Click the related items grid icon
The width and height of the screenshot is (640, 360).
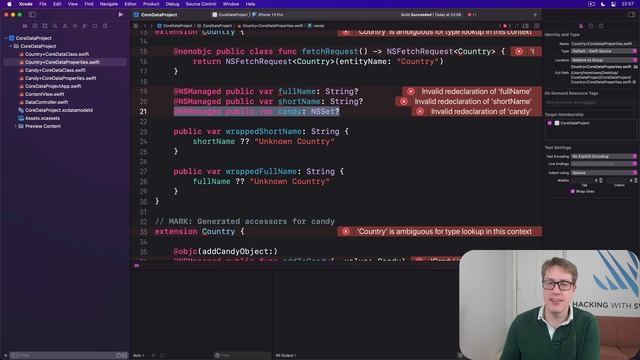pos(136,26)
